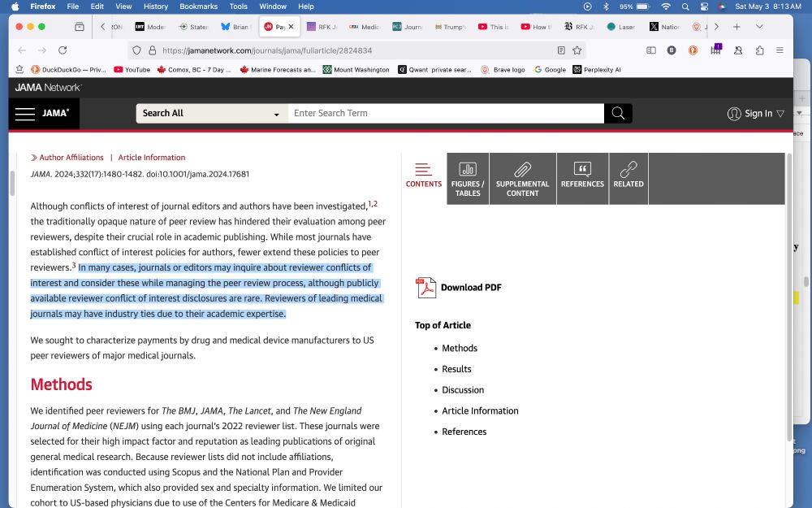Image resolution: width=812 pixels, height=508 pixels.
Task: Open Supplemental Content tab
Action: coord(522,179)
